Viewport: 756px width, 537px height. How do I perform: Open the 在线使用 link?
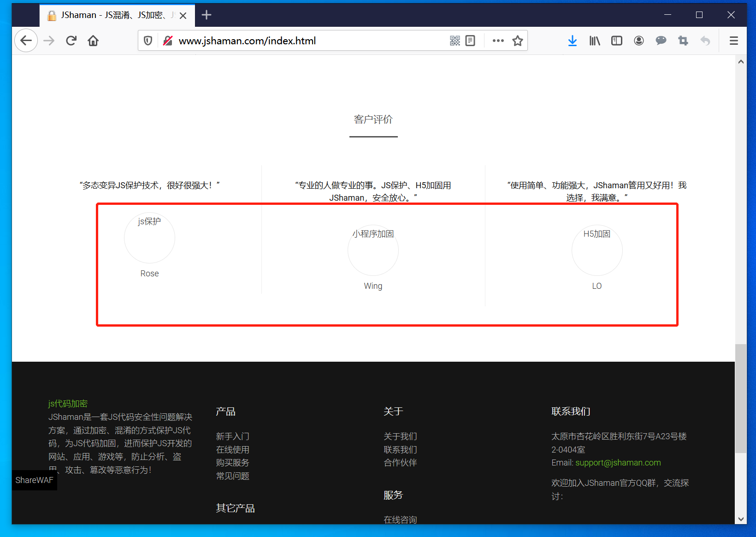(x=233, y=450)
